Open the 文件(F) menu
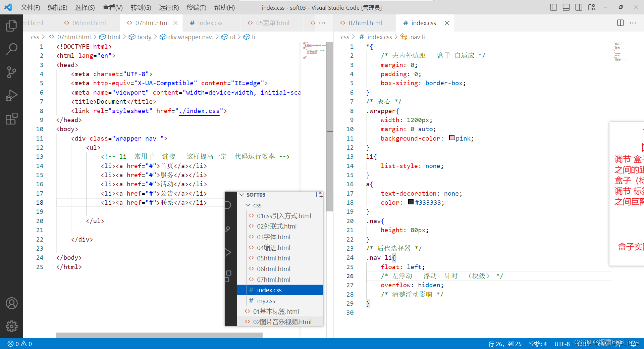The image size is (644, 349). pos(30,7)
